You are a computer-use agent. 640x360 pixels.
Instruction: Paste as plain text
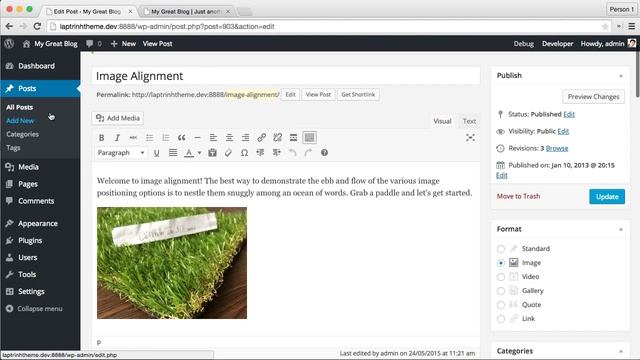coord(212,153)
